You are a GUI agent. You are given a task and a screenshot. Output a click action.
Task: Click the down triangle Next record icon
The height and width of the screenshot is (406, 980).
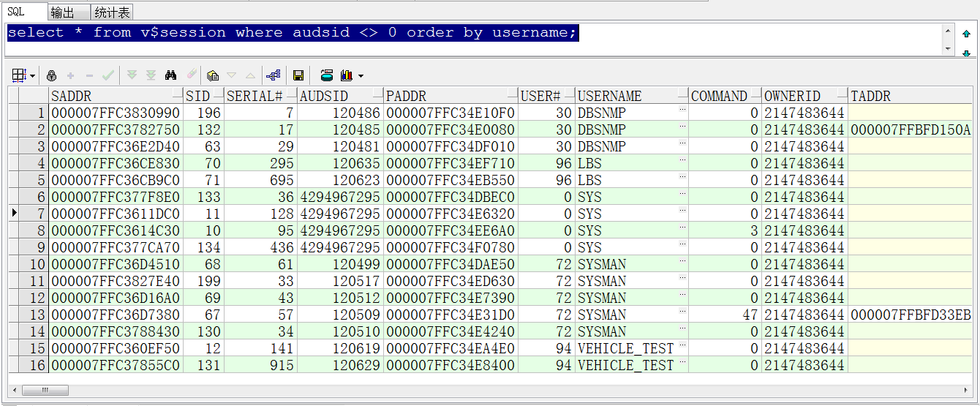click(x=232, y=75)
